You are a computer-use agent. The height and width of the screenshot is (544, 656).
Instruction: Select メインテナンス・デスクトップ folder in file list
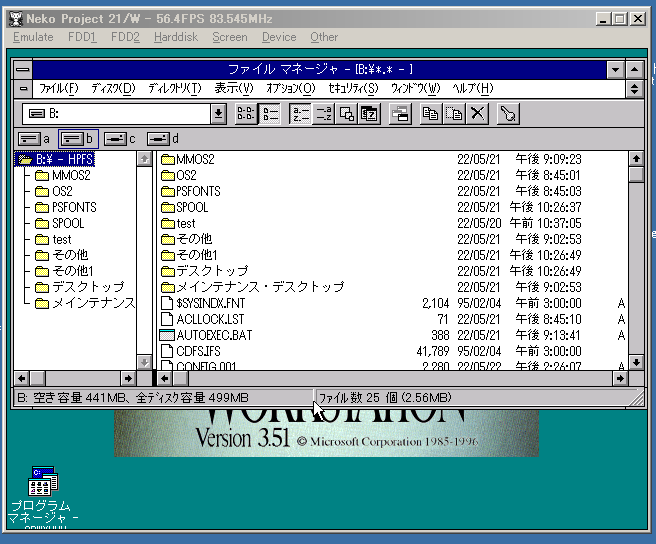coord(252,287)
